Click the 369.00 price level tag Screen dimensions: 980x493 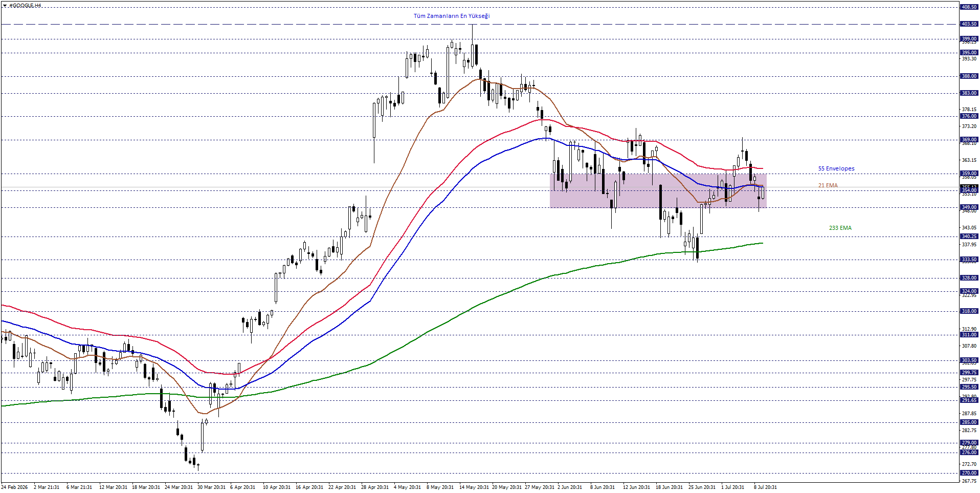click(969, 140)
